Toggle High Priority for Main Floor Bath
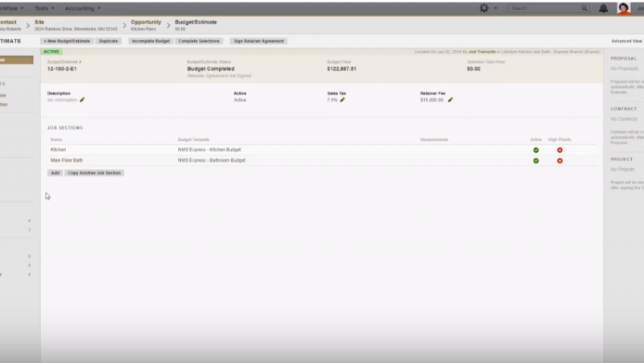This screenshot has width=644, height=363. pos(559,160)
